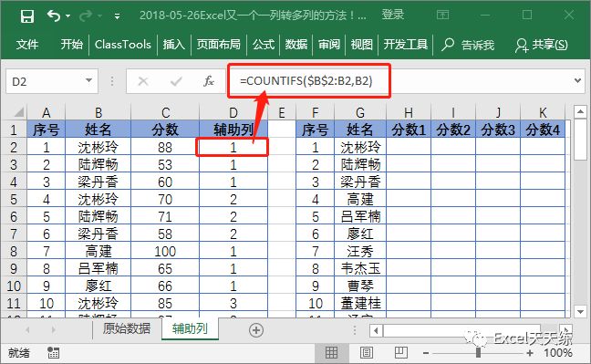Switch to Normal view
The image size is (591, 364).
tap(331, 353)
